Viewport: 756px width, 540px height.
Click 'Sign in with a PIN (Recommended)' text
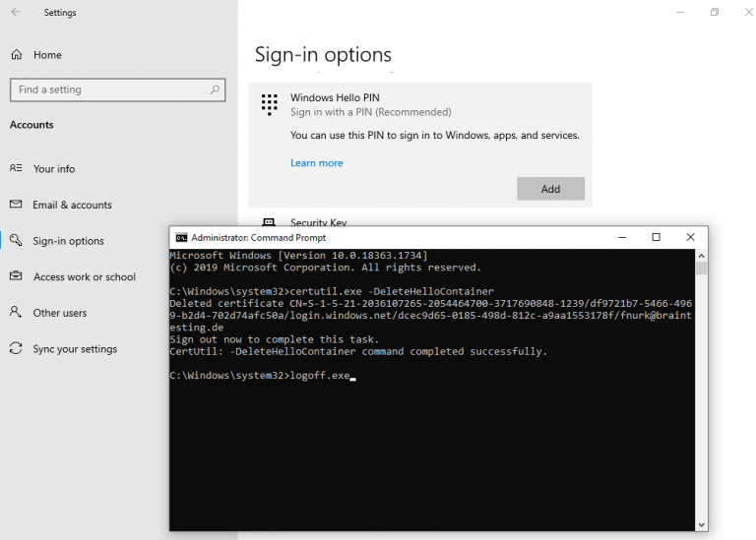click(x=371, y=112)
